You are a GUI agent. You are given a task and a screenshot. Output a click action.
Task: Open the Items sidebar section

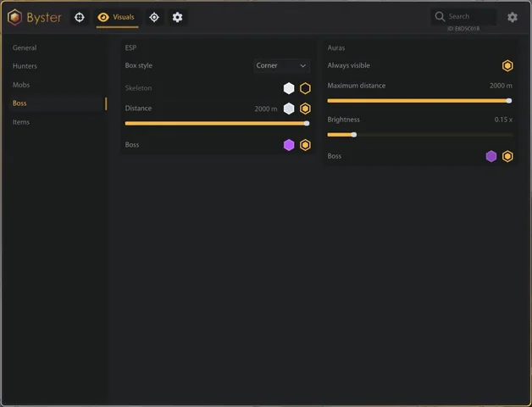[x=21, y=122]
